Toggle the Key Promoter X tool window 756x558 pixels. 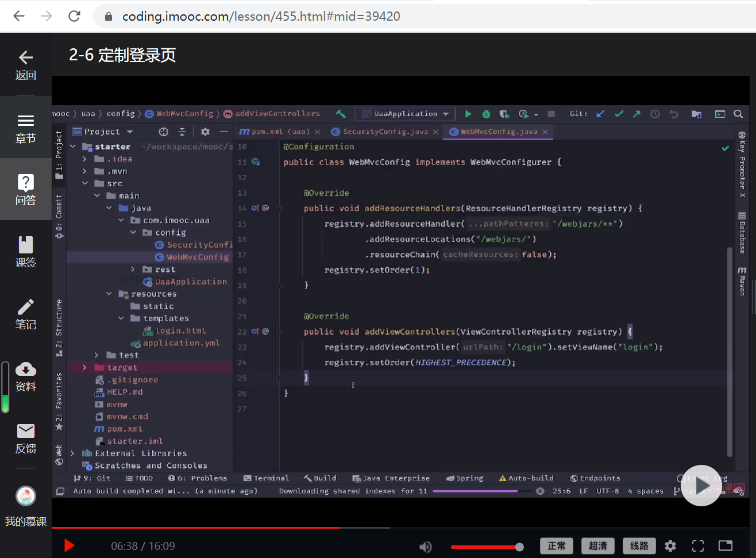click(x=742, y=164)
